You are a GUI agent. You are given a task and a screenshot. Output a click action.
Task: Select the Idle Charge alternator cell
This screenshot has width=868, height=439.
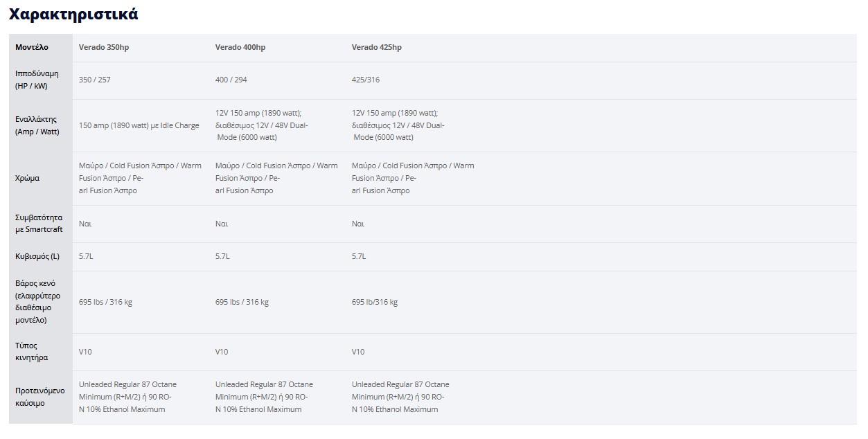139,125
